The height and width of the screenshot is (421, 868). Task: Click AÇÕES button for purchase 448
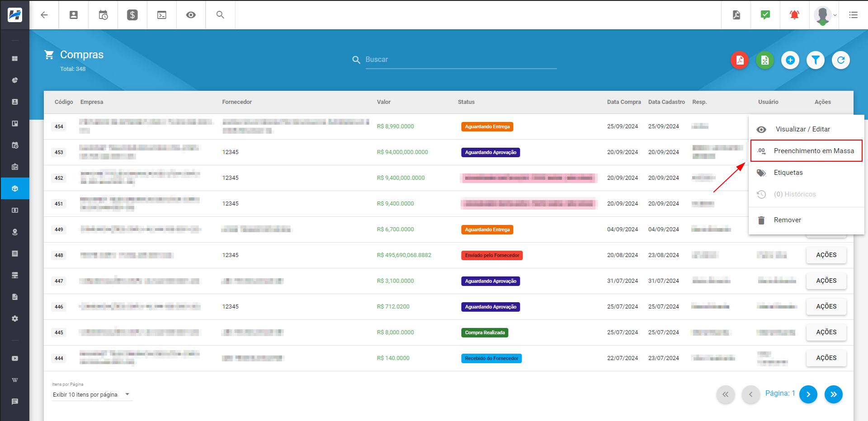tap(826, 255)
